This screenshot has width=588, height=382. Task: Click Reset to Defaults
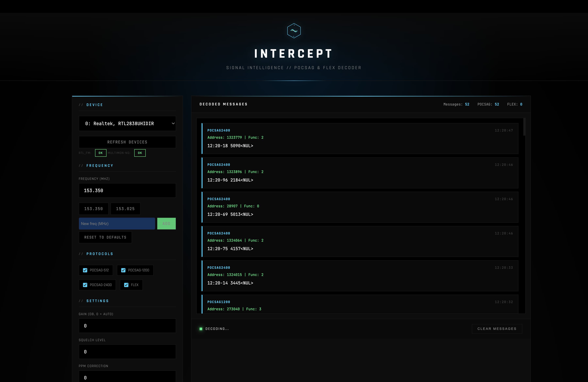pyautogui.click(x=105, y=237)
